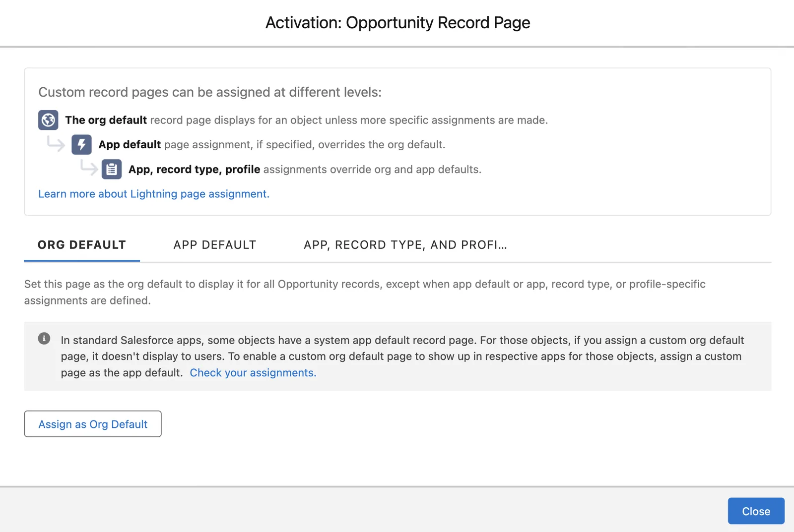
Task: Click the record type clipboard icon
Action: (112, 169)
